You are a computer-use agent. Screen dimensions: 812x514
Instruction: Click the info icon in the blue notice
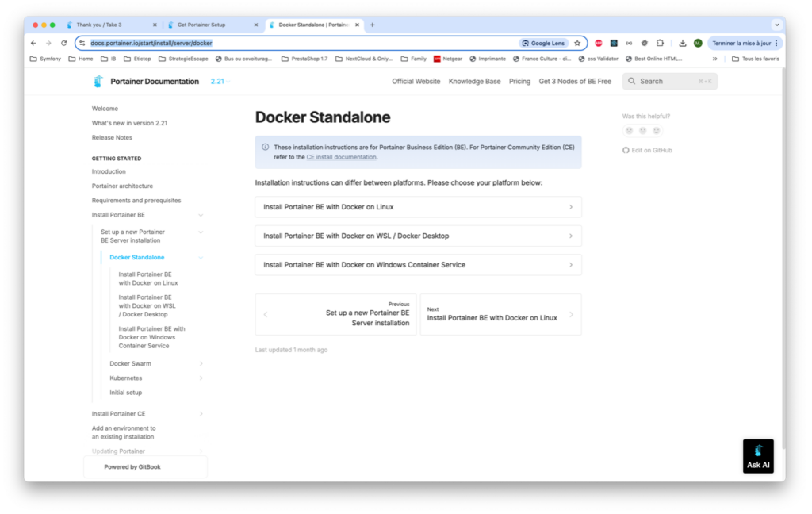point(265,148)
